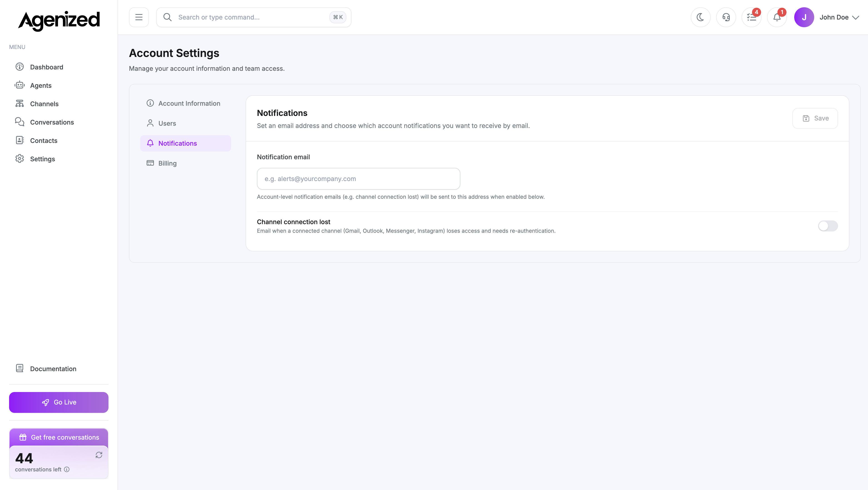Click the search magnifier icon

168,17
